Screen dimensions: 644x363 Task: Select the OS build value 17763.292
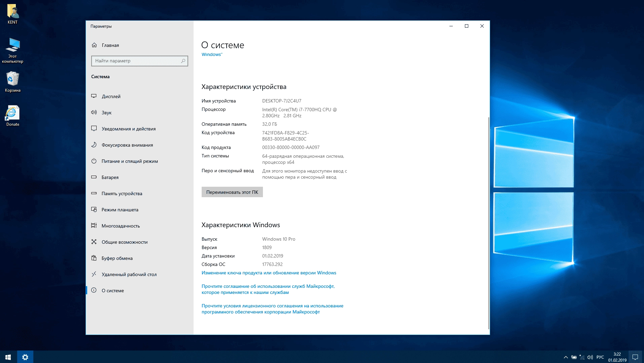(x=272, y=265)
